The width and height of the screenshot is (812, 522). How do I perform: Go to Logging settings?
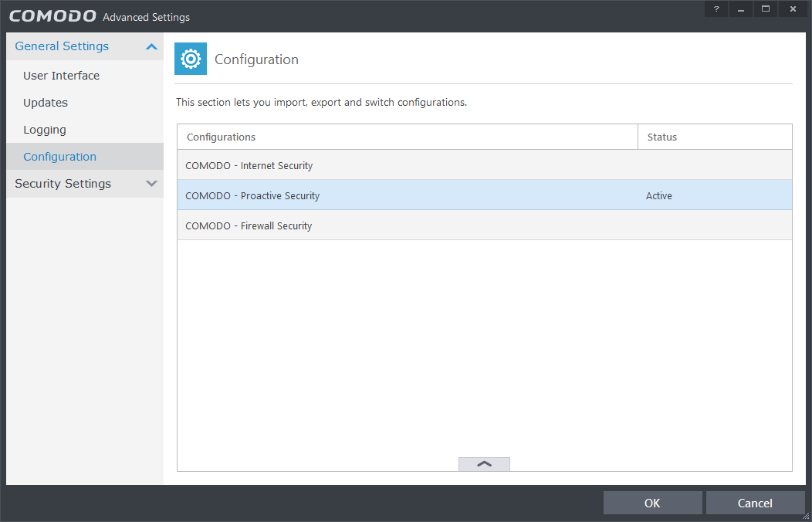(45, 130)
